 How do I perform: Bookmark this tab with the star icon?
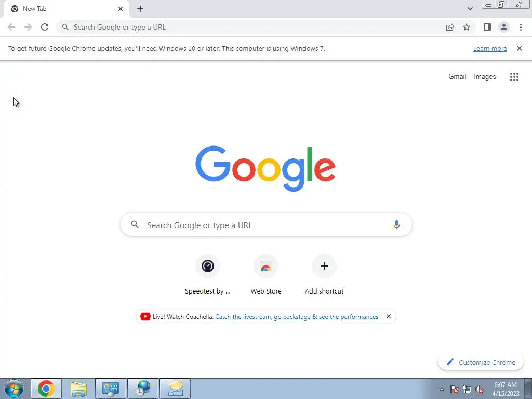click(467, 27)
